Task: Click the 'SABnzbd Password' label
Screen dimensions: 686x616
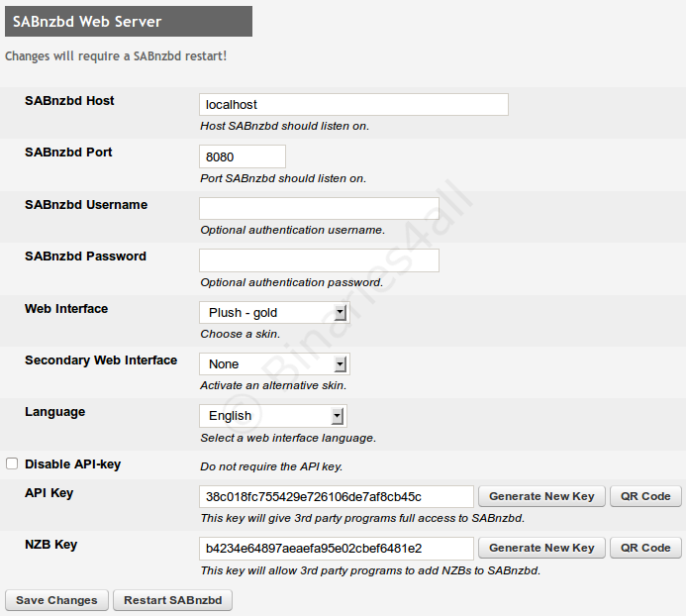Action: click(x=86, y=257)
